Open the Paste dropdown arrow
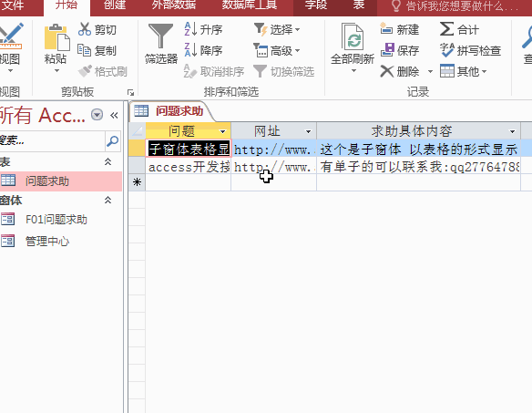The height and width of the screenshot is (413, 532). [56, 71]
